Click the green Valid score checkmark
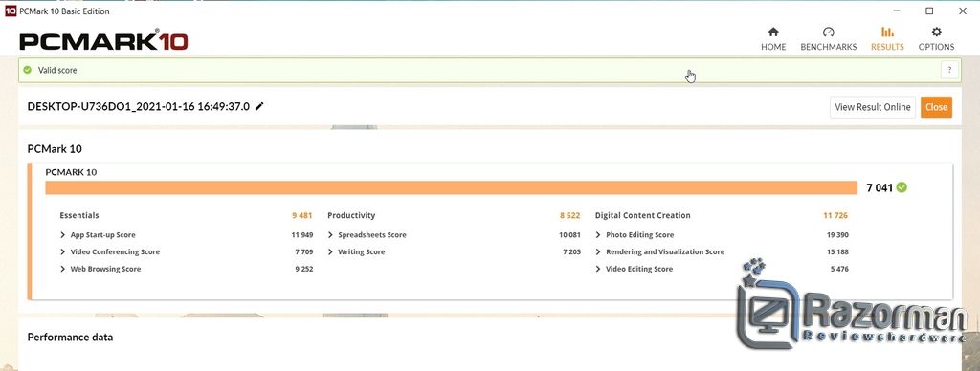Viewport: 980px width, 371px height. click(28, 70)
